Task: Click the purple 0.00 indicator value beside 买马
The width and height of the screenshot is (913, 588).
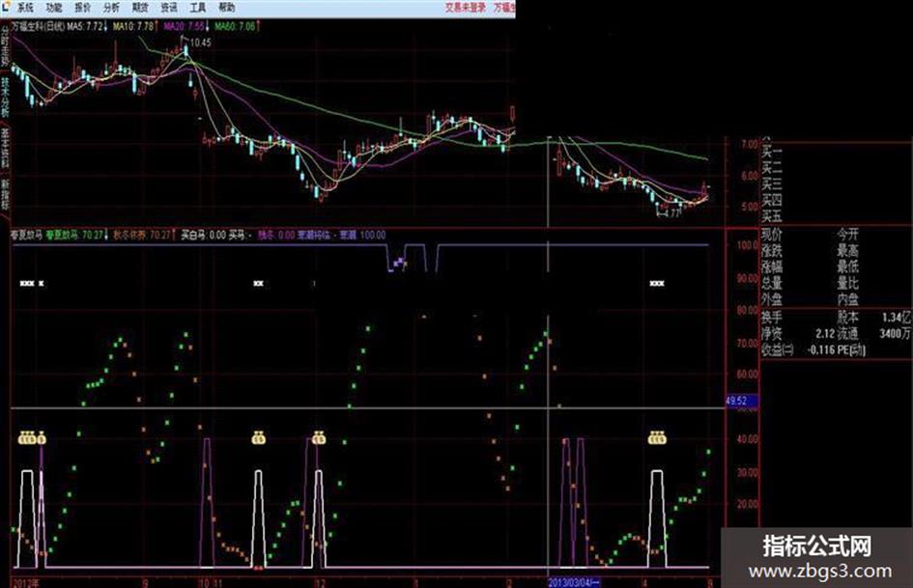Action: click(x=287, y=236)
